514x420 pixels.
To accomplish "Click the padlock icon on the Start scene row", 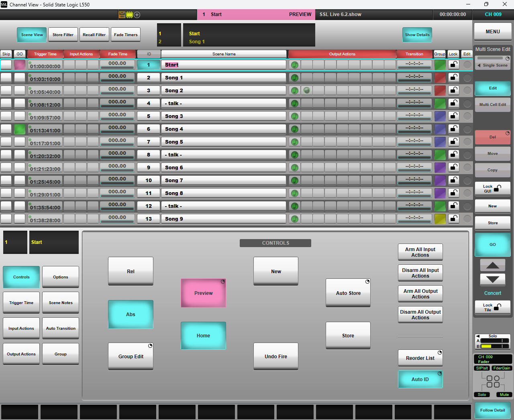I will (x=453, y=65).
